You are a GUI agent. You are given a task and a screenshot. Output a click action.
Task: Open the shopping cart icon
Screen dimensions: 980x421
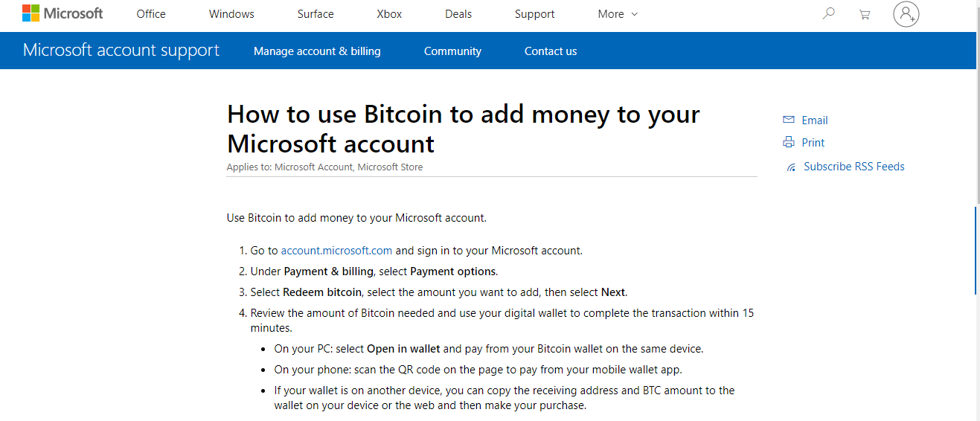[864, 14]
